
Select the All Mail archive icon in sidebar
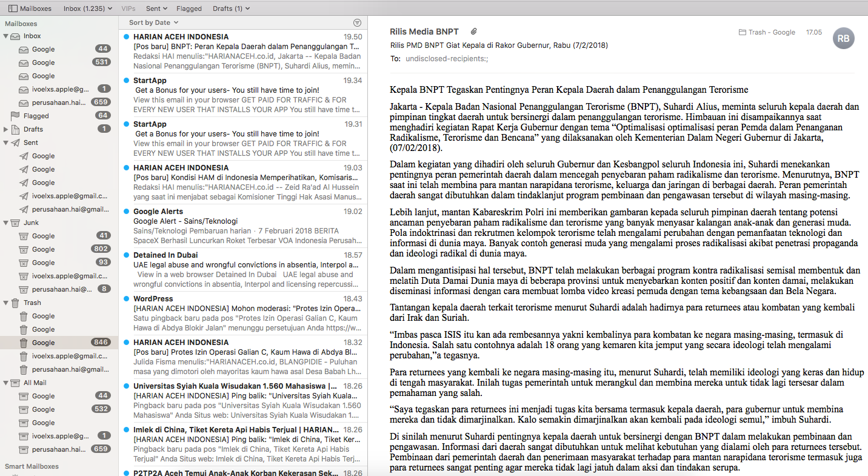pos(15,383)
